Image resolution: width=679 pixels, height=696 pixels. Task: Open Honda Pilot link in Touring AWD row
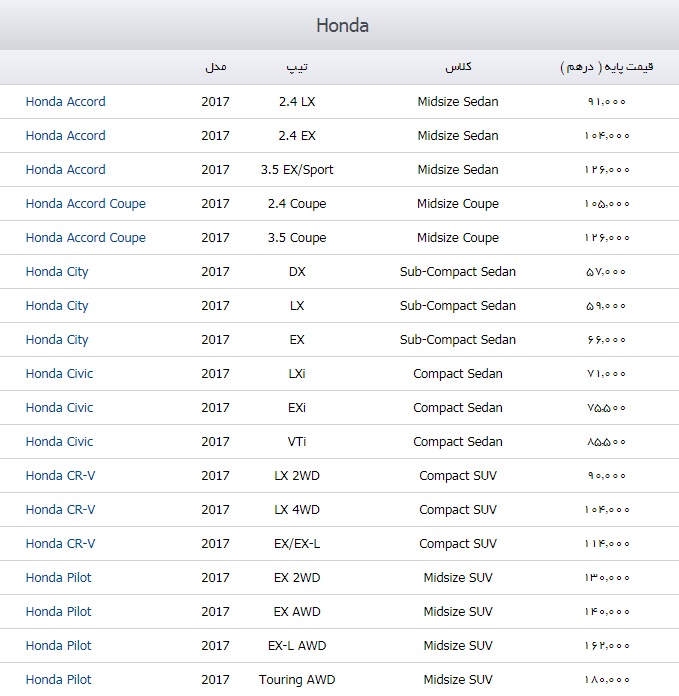click(x=59, y=680)
